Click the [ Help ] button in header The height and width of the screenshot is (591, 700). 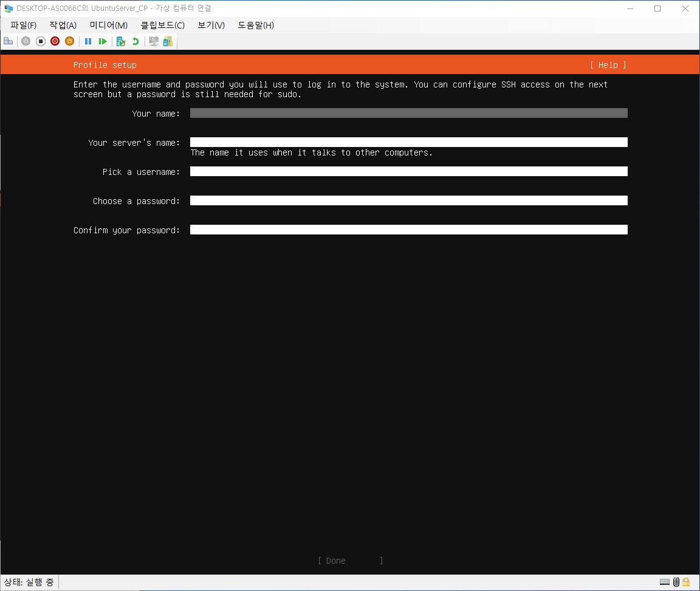(x=608, y=65)
